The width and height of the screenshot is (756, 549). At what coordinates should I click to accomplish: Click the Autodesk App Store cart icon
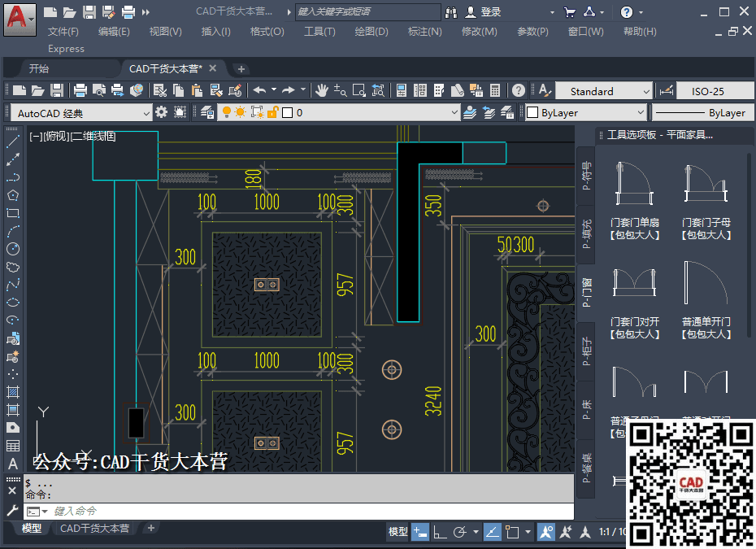point(569,12)
